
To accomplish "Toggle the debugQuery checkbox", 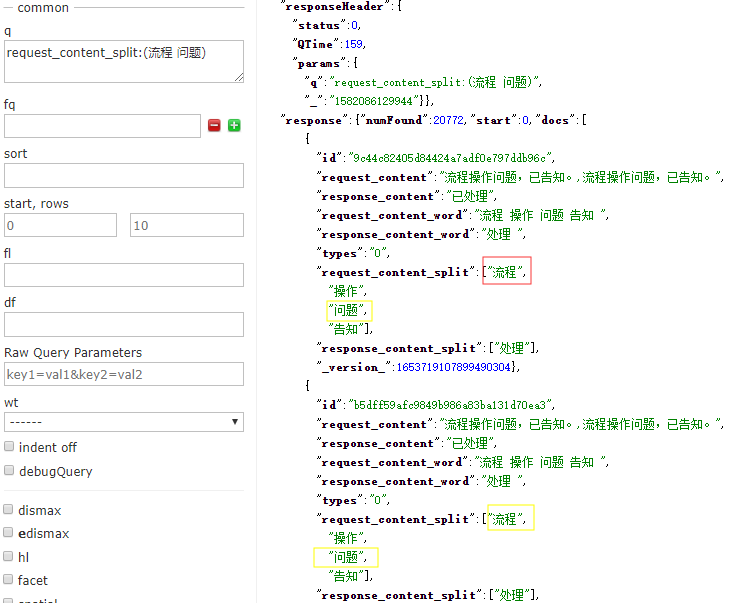I will pos(9,470).
